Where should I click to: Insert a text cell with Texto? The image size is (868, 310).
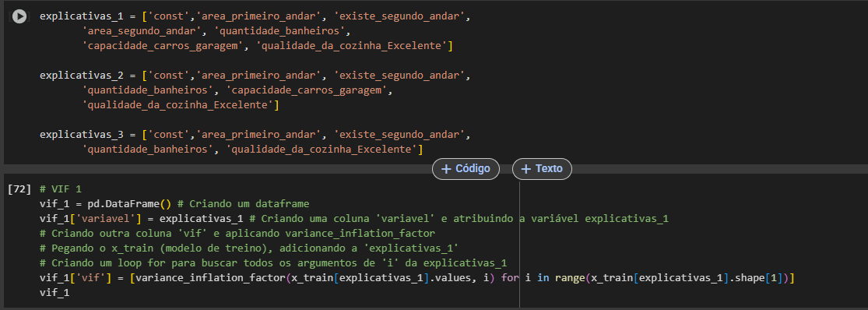(542, 169)
